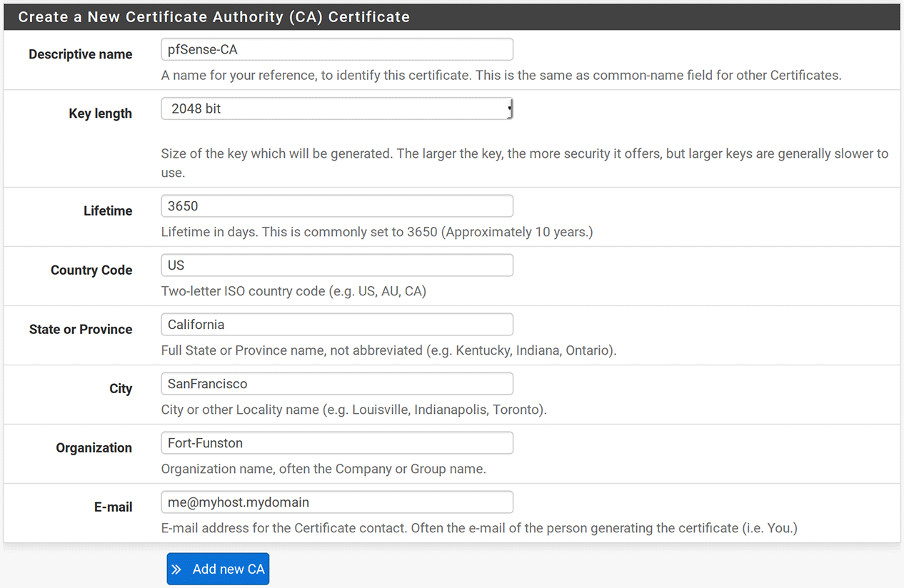Click the Descriptive name label
The image size is (904, 588).
tap(80, 54)
